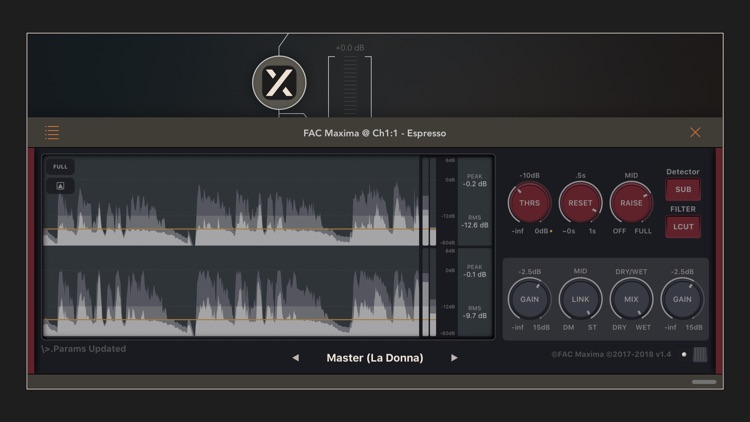Toggle the FULL view button
The image size is (750, 422).
click(60, 167)
